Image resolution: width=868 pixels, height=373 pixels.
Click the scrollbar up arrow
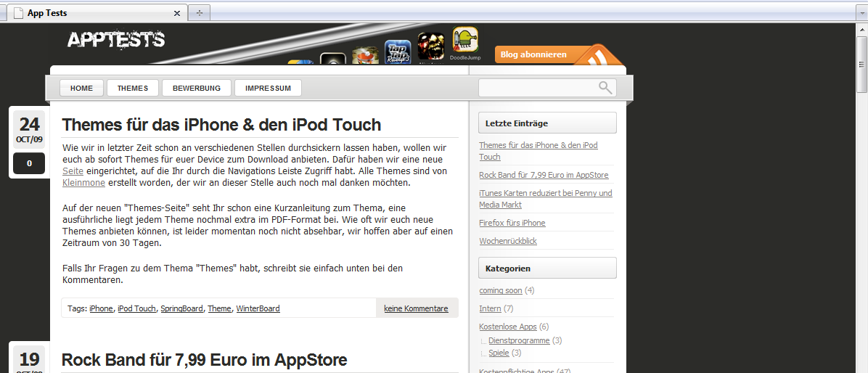coord(862,28)
